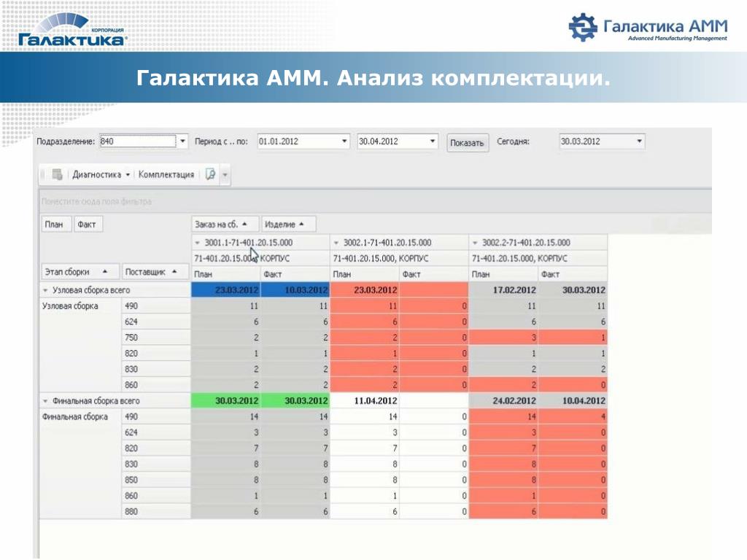Collapse order 3001.1-71-401.20.15.000 column group

click(197, 243)
